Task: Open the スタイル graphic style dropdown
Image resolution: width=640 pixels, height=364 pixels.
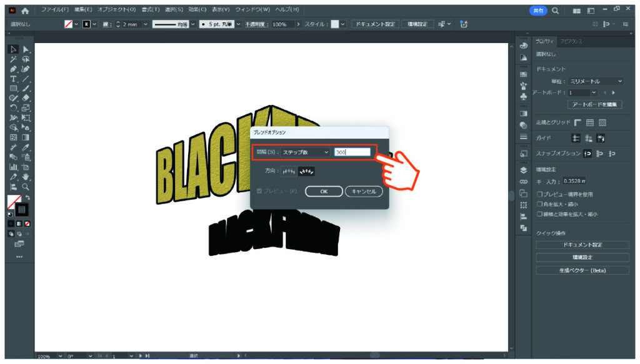Action: pyautogui.click(x=342, y=24)
